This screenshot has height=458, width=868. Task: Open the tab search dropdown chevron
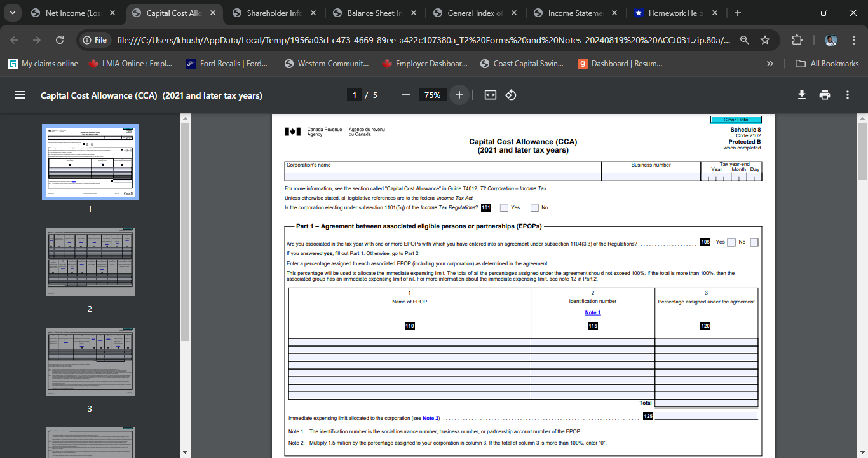tap(13, 13)
